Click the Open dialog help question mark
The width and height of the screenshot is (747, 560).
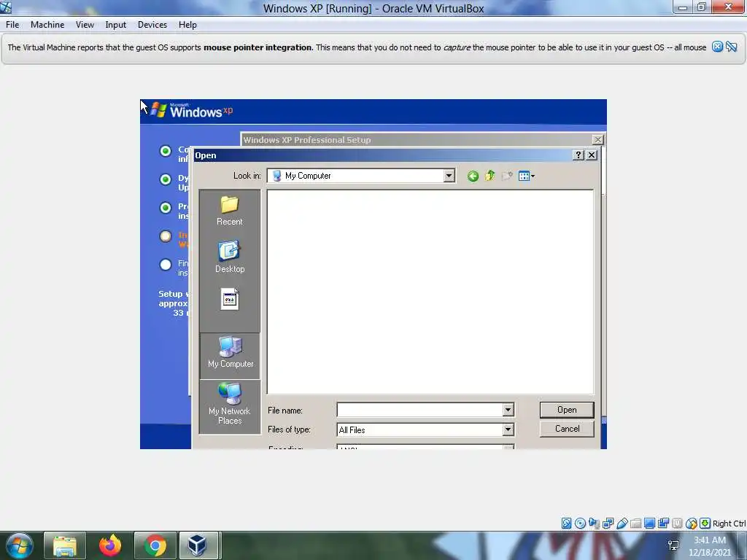[x=578, y=155]
